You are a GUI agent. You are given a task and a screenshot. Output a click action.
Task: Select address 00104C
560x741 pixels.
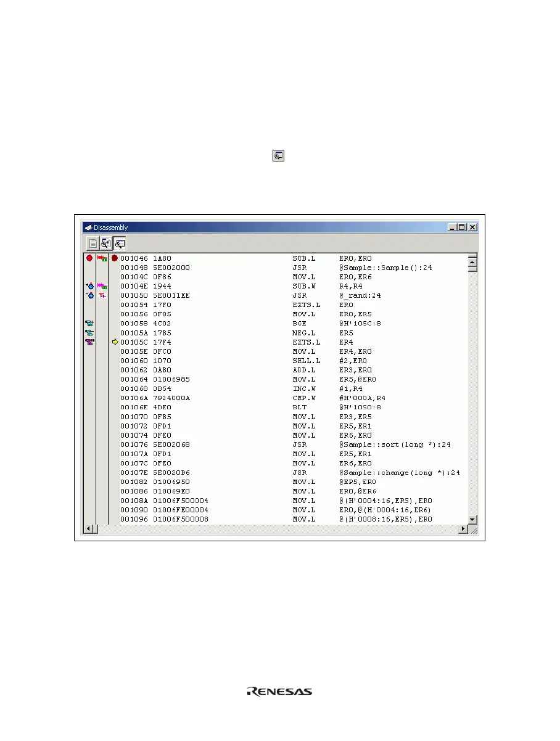coord(134,277)
